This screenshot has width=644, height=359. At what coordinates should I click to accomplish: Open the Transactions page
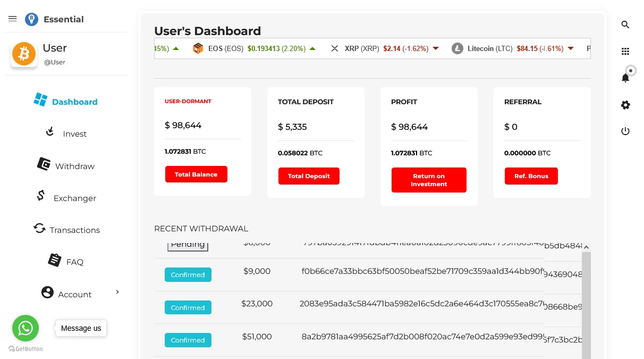pyautogui.click(x=66, y=230)
